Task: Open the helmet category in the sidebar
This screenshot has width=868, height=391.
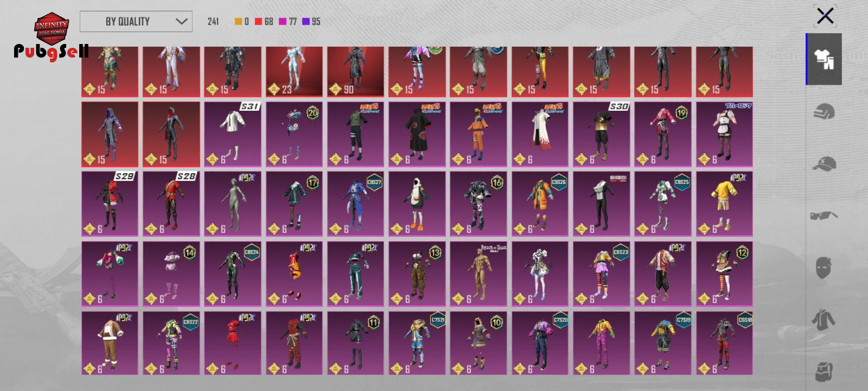Action: 824,112
